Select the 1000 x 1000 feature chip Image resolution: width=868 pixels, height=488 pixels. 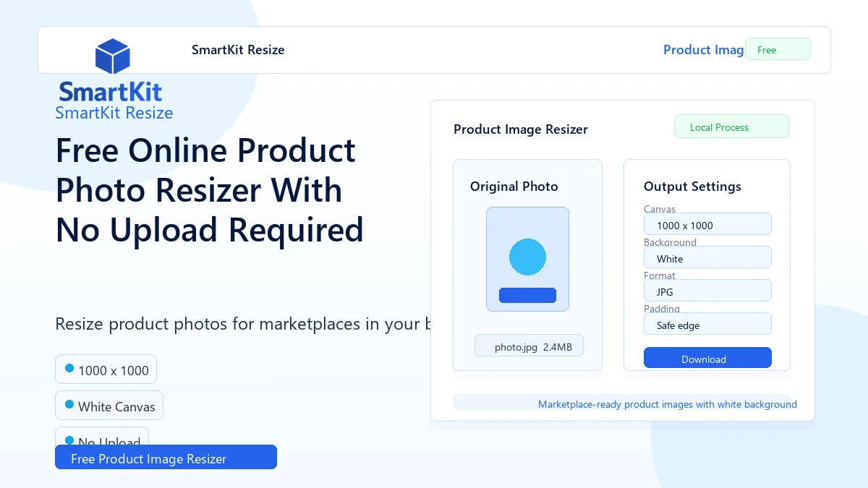(106, 369)
